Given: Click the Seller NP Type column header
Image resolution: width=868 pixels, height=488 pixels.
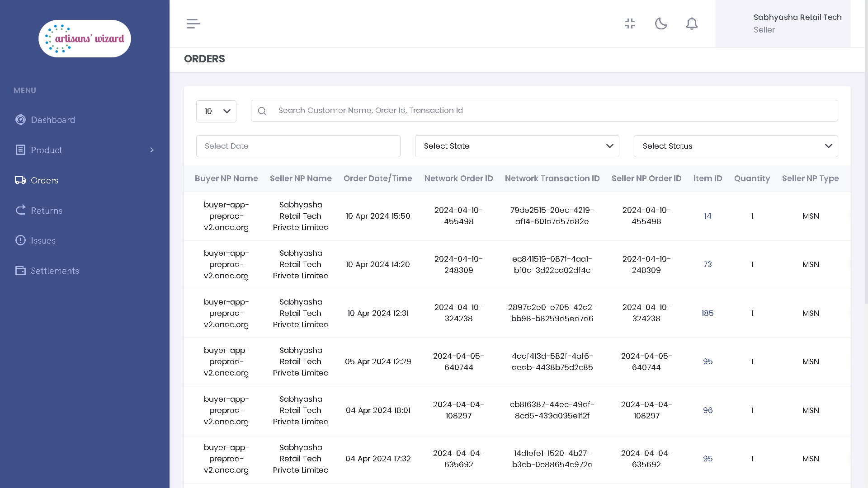Looking at the screenshot, I should [810, 178].
